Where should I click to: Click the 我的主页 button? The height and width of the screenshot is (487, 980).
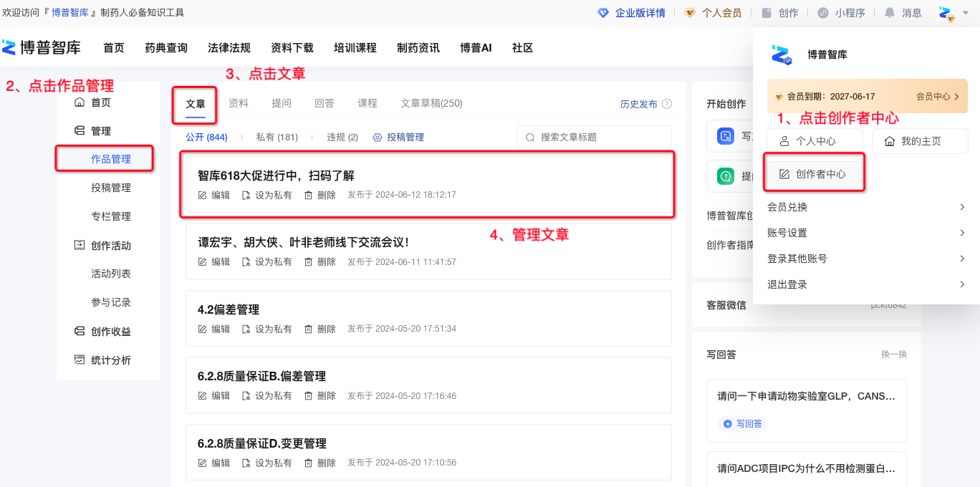pos(920,141)
